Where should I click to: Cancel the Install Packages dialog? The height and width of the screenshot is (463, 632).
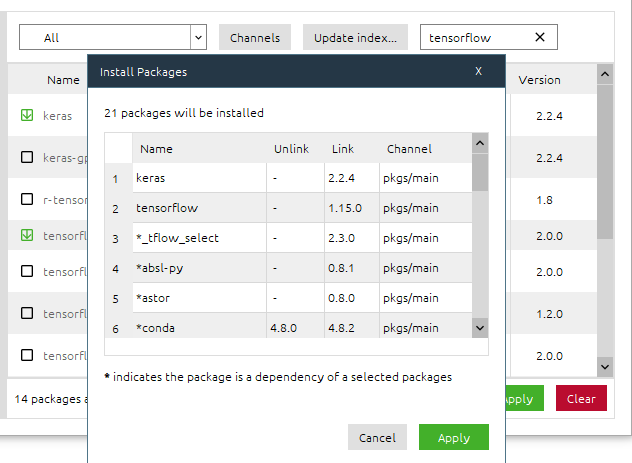pos(377,437)
